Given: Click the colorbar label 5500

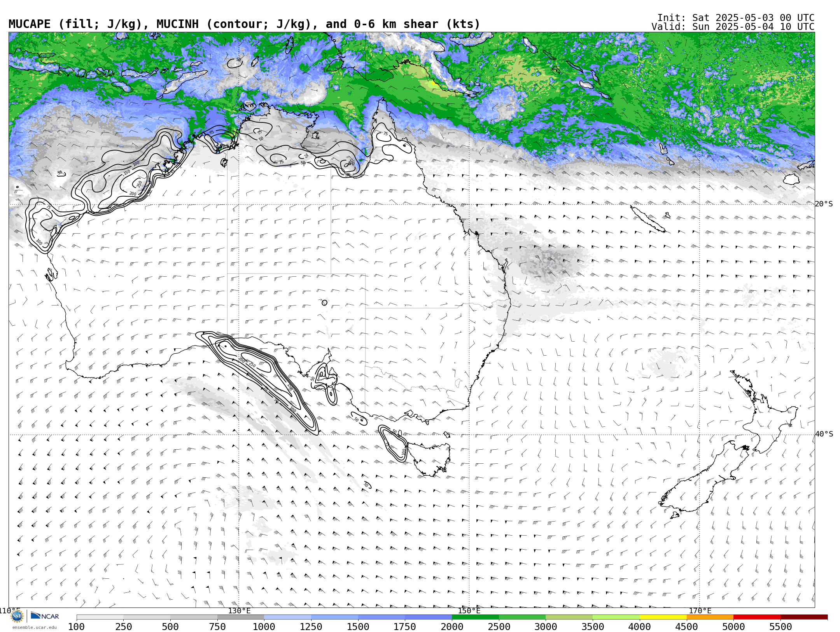Looking at the screenshot, I should tap(780, 627).
